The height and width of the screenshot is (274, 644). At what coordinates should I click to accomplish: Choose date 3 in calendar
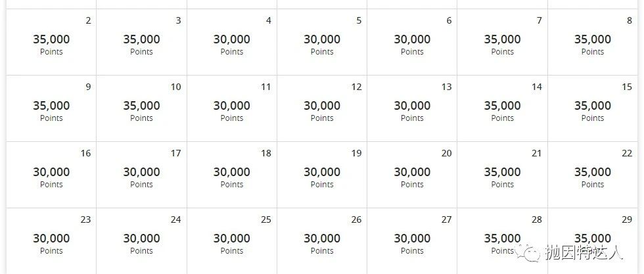[141, 42]
